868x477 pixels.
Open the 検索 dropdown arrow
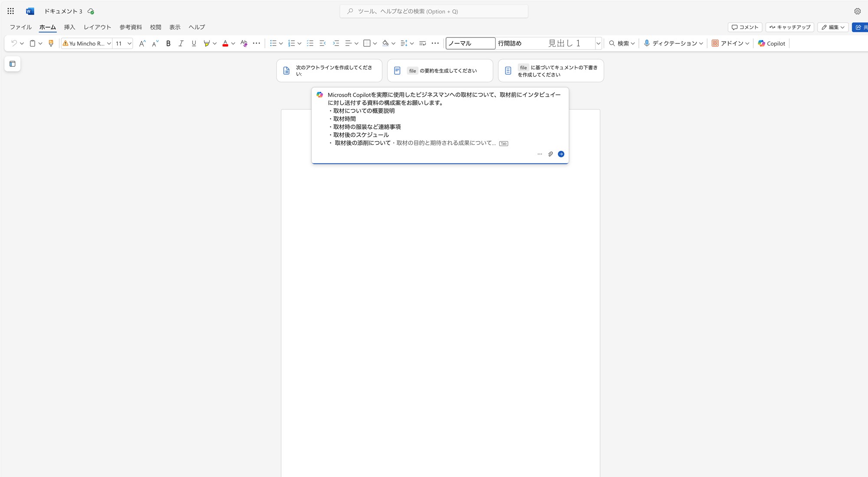pyautogui.click(x=633, y=43)
